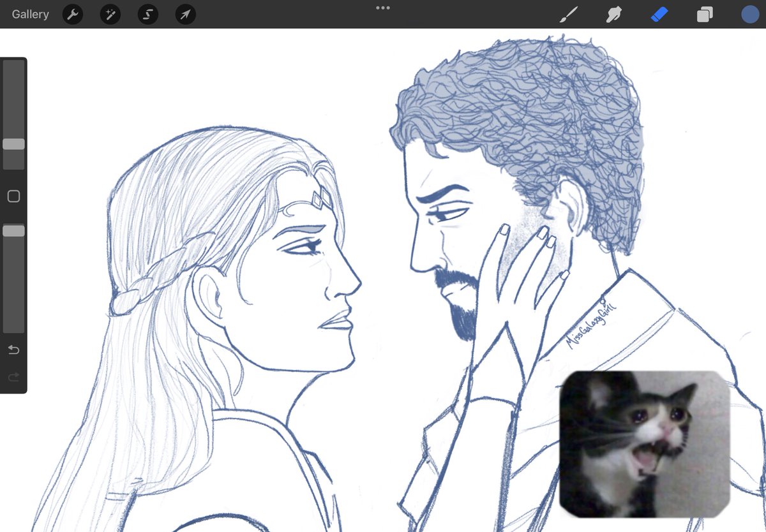Tap the brush opacity slider
Screen dimensions: 766x532
[13, 230]
